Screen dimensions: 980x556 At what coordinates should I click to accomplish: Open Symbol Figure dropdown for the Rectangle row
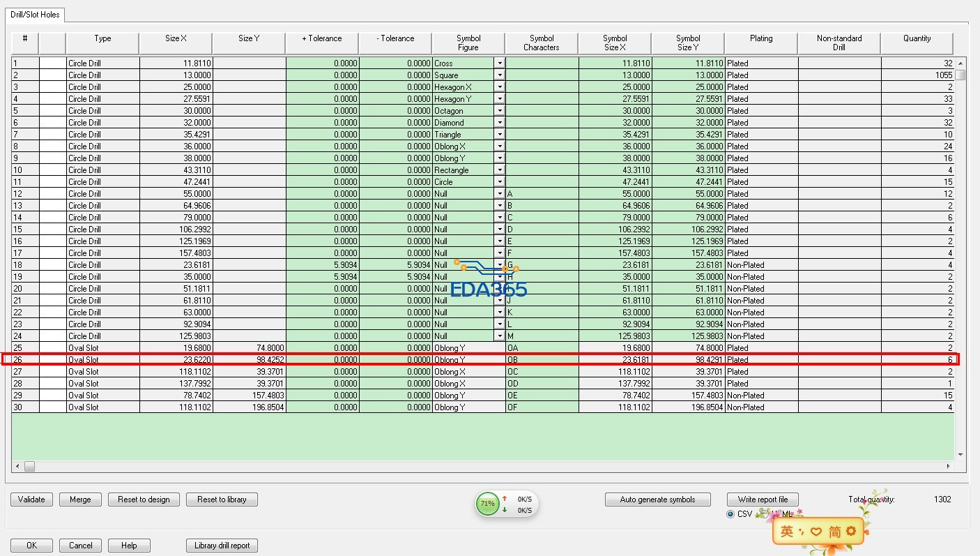point(500,170)
